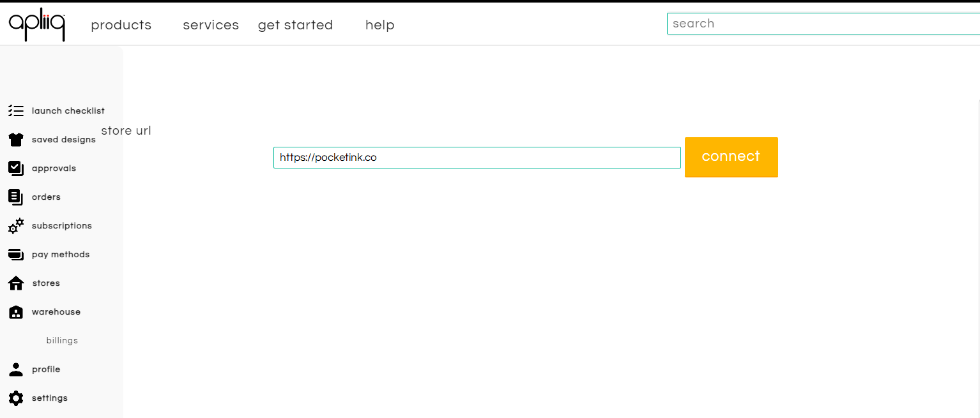Image resolution: width=980 pixels, height=418 pixels.
Task: Click the stores house icon
Action: (x=15, y=283)
